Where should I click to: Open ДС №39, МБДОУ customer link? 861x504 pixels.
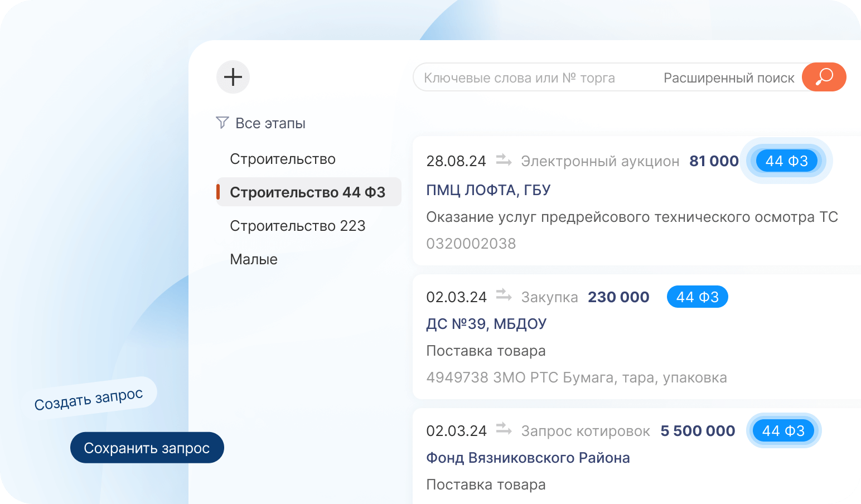point(486,324)
